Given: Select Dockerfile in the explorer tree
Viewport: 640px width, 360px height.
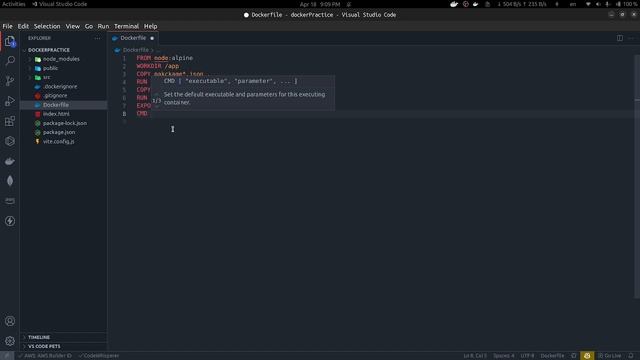Looking at the screenshot, I should (x=56, y=105).
